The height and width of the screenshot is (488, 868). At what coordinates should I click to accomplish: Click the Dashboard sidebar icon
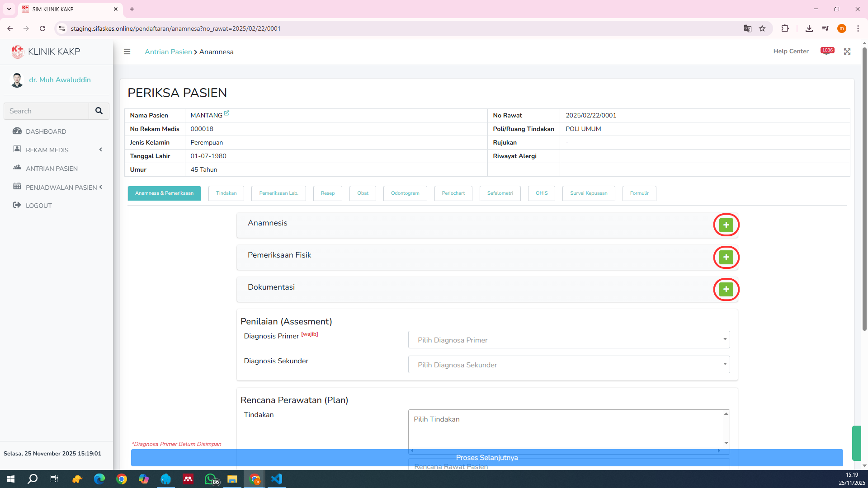coord(17,131)
